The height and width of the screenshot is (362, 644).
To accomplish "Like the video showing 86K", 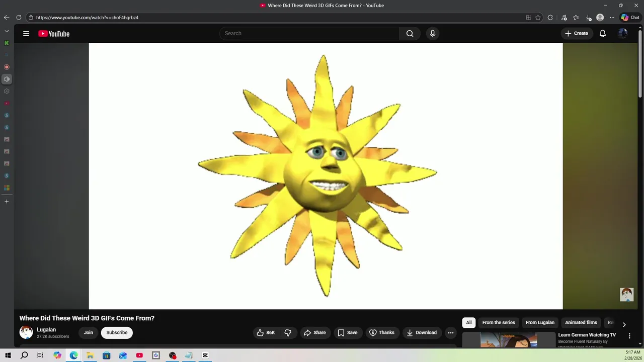I will coord(266,333).
